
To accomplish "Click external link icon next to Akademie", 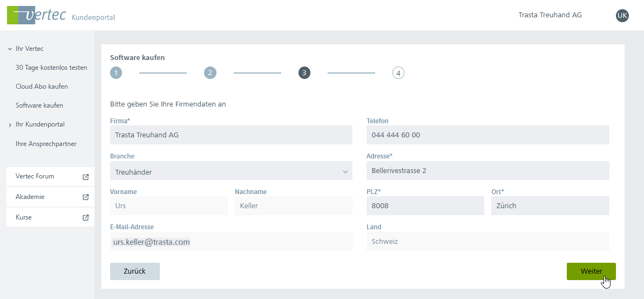I will (85, 197).
